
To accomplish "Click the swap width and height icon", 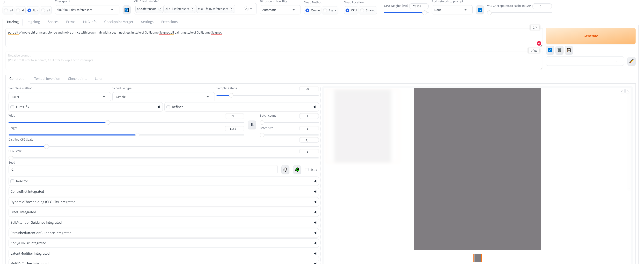I will pos(252,125).
